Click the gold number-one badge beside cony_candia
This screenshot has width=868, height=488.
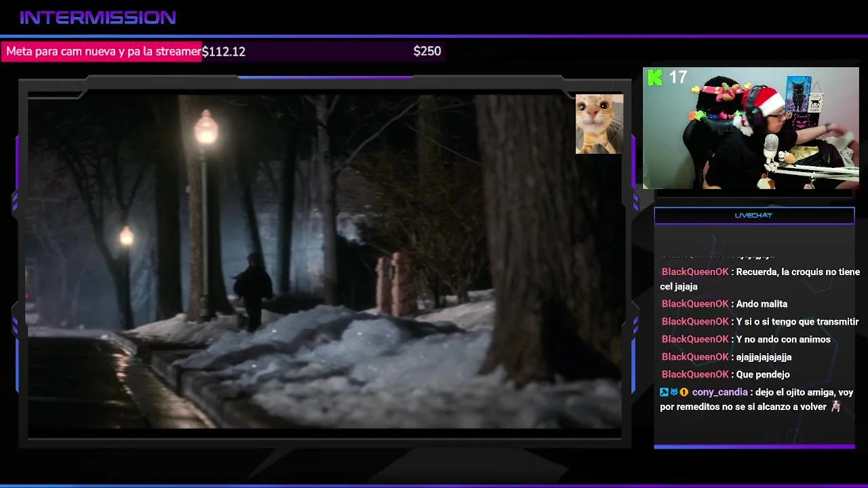point(684,392)
